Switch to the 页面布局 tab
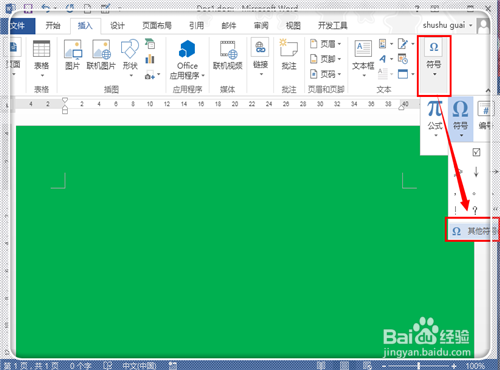500x370 pixels. click(x=157, y=26)
